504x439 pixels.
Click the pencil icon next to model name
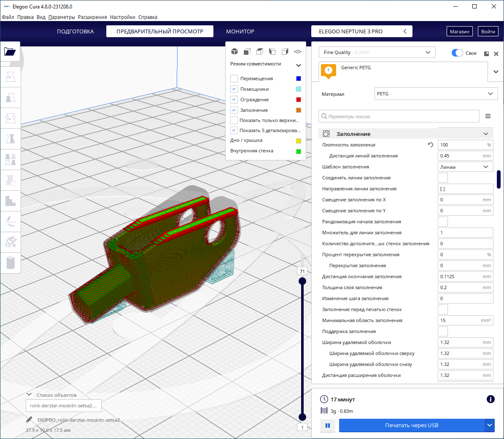pos(29,420)
